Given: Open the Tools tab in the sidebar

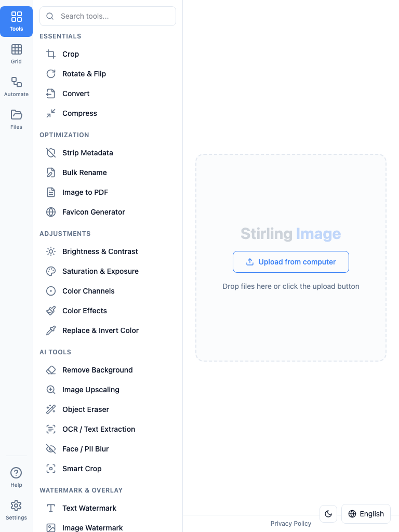Looking at the screenshot, I should click(x=16, y=21).
